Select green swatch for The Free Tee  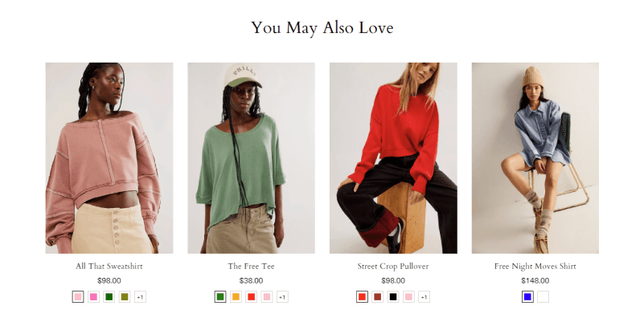220,296
